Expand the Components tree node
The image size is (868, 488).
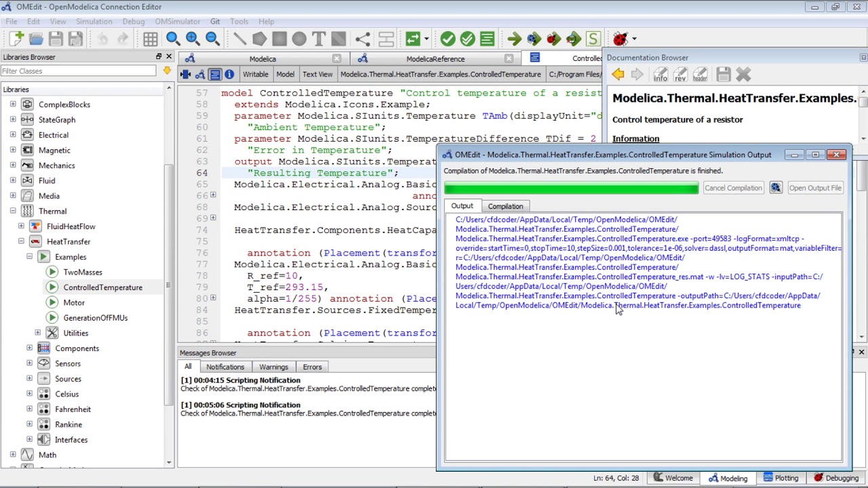pyautogui.click(x=29, y=348)
